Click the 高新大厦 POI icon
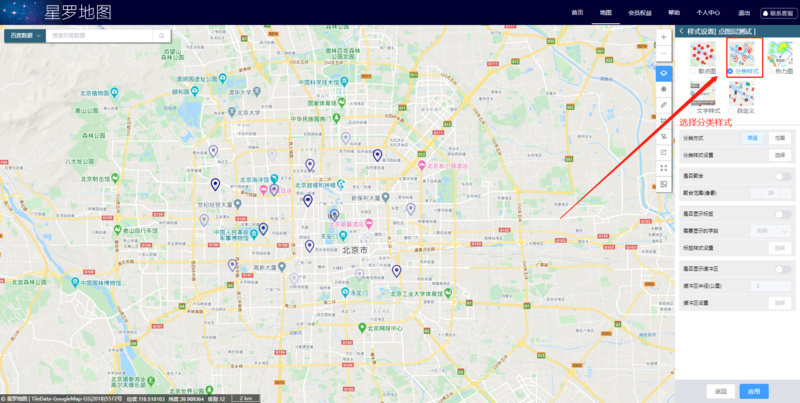Image resolution: width=800 pixels, height=403 pixels. [281, 267]
